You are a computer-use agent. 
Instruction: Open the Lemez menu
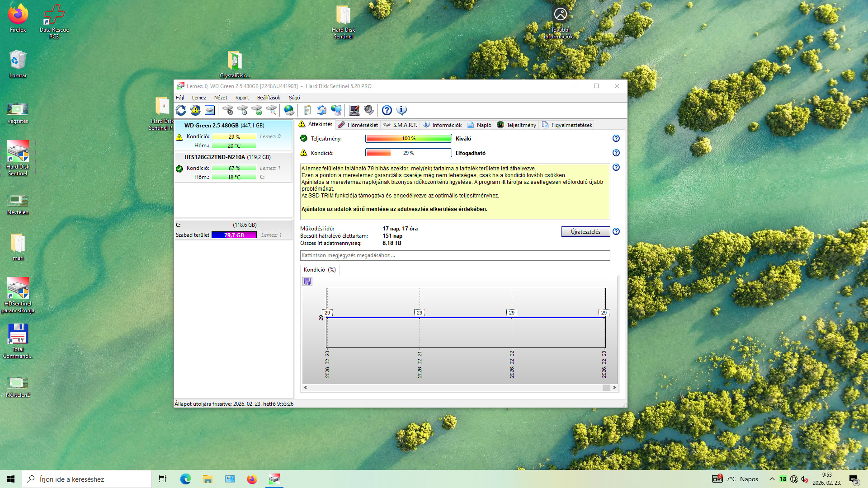click(198, 98)
